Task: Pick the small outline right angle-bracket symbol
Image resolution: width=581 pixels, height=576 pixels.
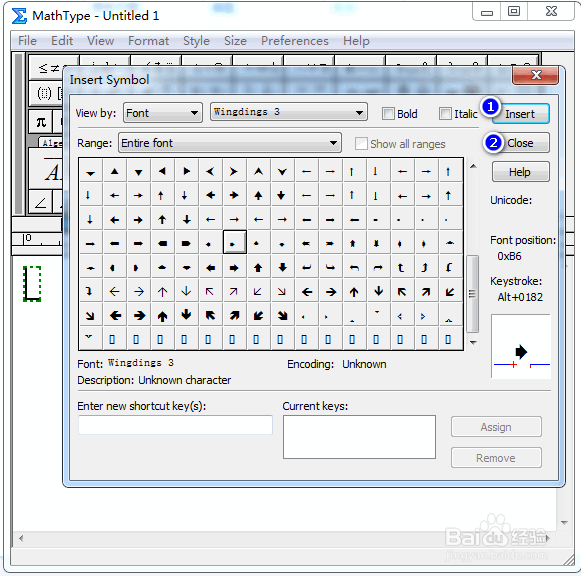Action: click(x=423, y=316)
